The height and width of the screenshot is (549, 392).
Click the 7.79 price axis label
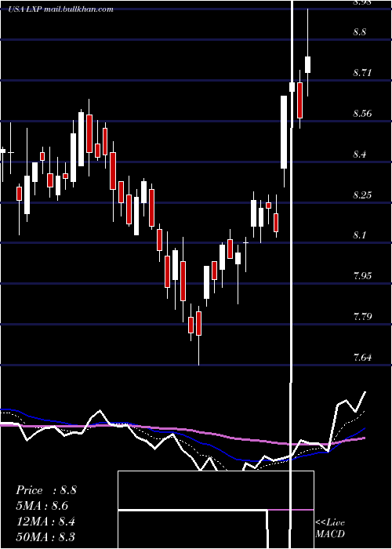click(362, 317)
